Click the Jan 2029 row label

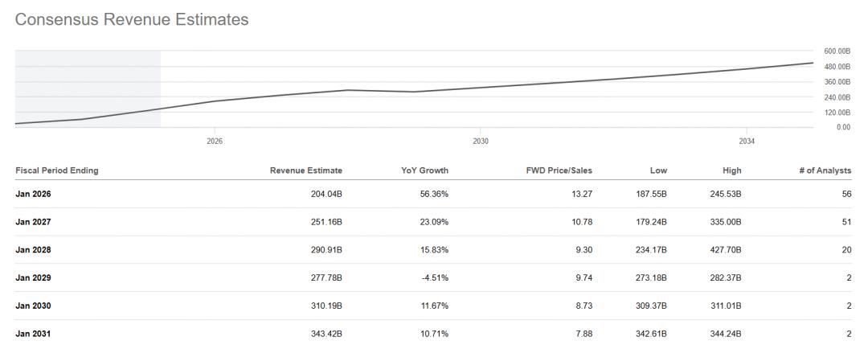pos(31,277)
